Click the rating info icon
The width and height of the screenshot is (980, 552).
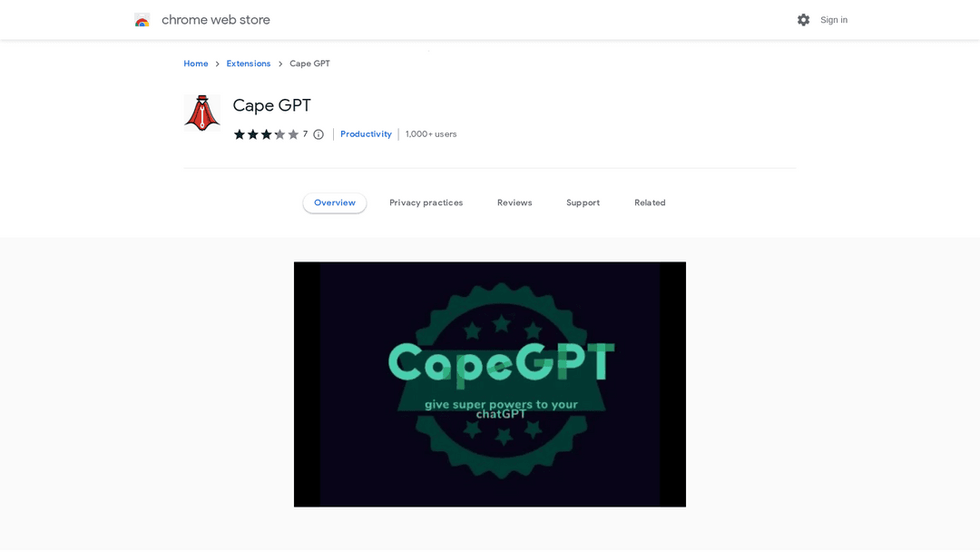pos(318,134)
